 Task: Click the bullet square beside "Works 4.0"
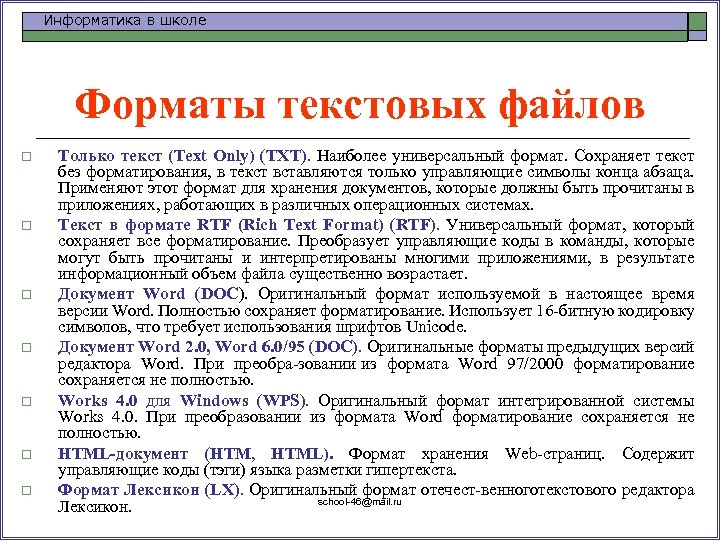tap(27, 401)
